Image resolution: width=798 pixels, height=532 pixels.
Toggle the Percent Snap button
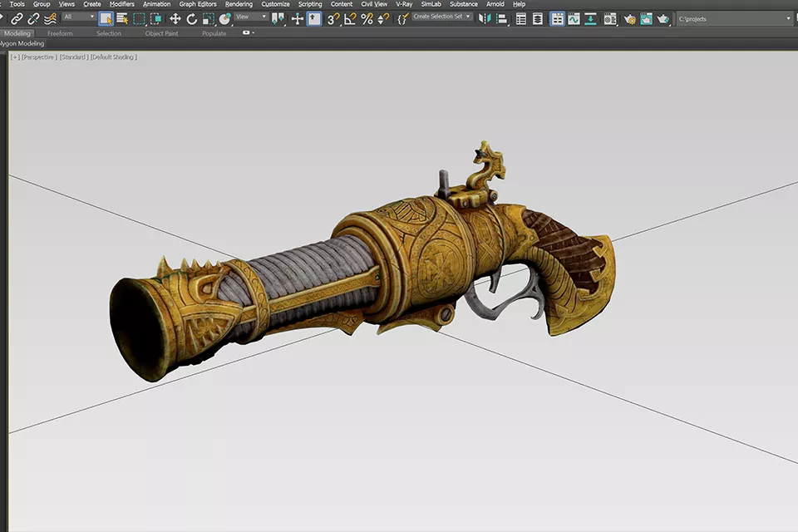click(x=367, y=19)
